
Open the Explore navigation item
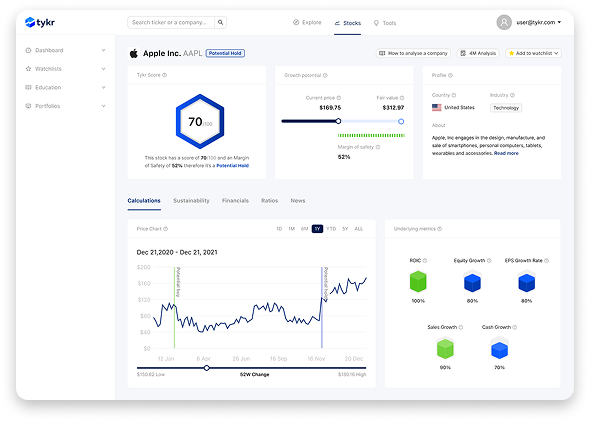307,23
